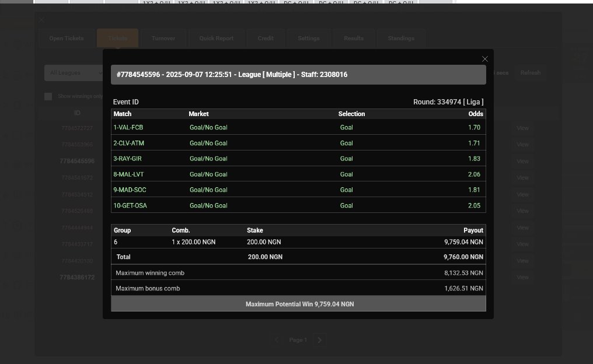Click View for ticket 7784541672
Viewport: 593px width, 364px height.
(x=522, y=178)
